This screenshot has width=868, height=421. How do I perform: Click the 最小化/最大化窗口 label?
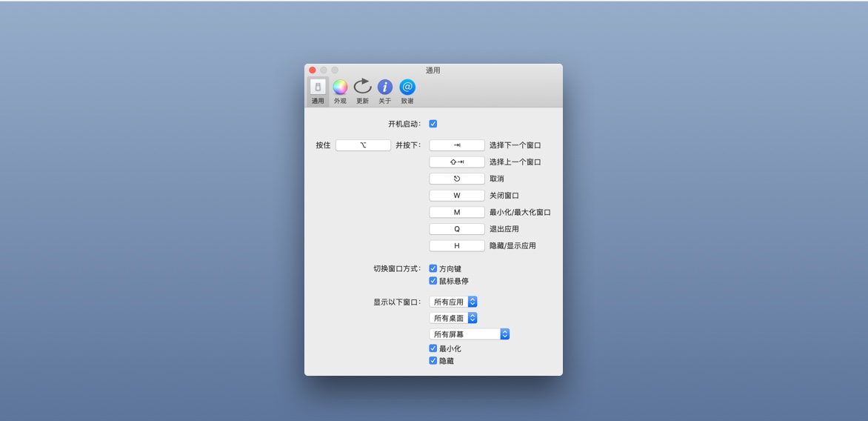pyautogui.click(x=520, y=212)
